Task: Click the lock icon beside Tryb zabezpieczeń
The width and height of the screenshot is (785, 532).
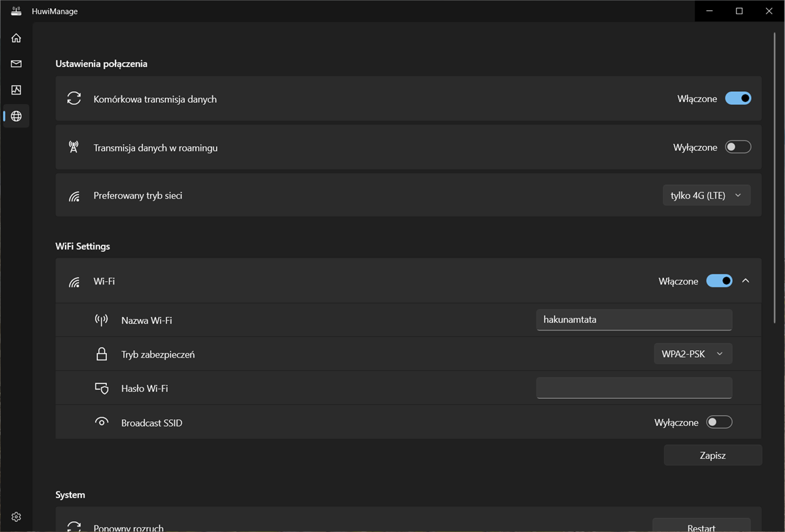Action: 101,354
